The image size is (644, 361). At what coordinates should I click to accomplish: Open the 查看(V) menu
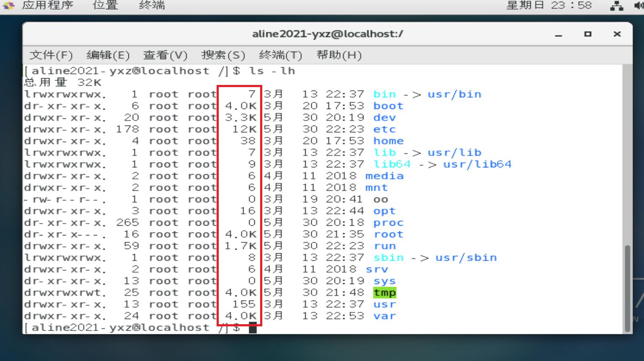[x=165, y=55]
